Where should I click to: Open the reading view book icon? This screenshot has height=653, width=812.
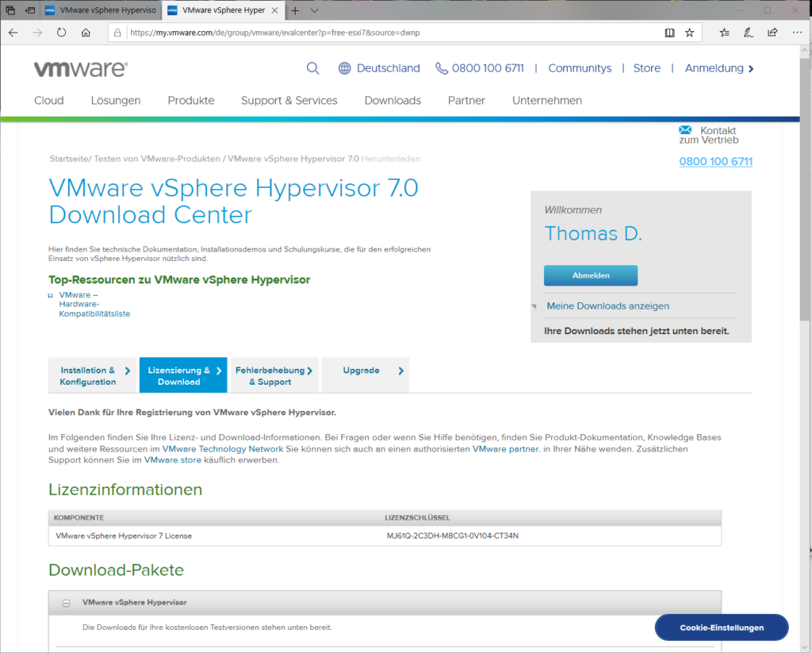[669, 33]
